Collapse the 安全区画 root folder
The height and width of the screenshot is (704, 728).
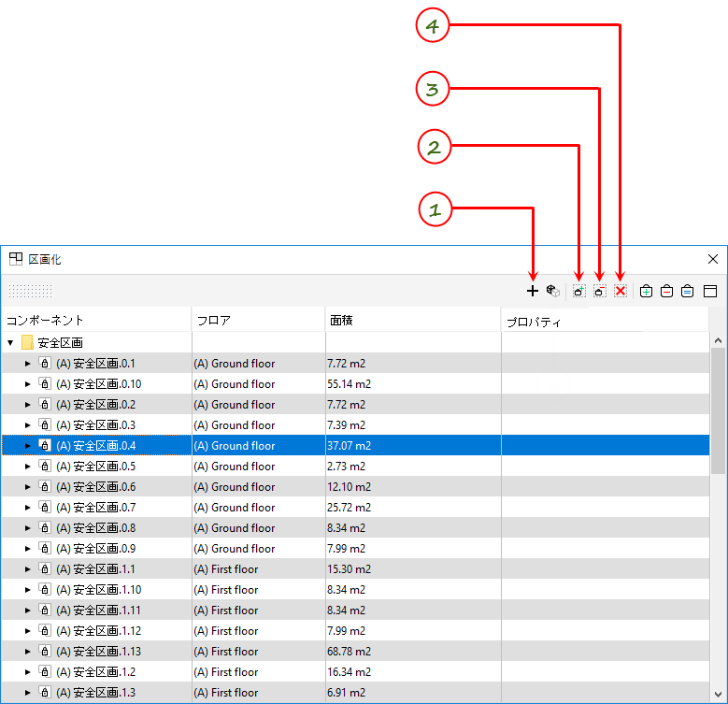pos(10,343)
